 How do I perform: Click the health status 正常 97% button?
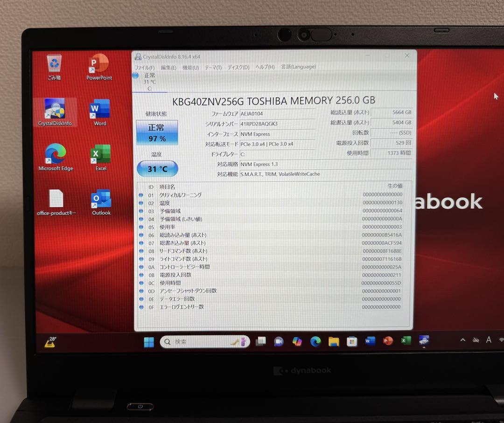(157, 132)
